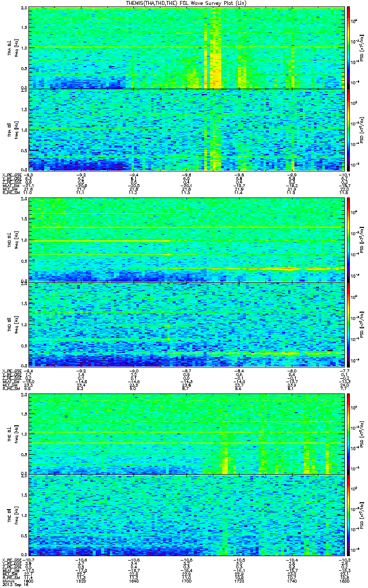368x588 pixels.
Task: Click the PSD [nT²/Hz] label beside THA B⊥
Action: (x=363, y=48)
